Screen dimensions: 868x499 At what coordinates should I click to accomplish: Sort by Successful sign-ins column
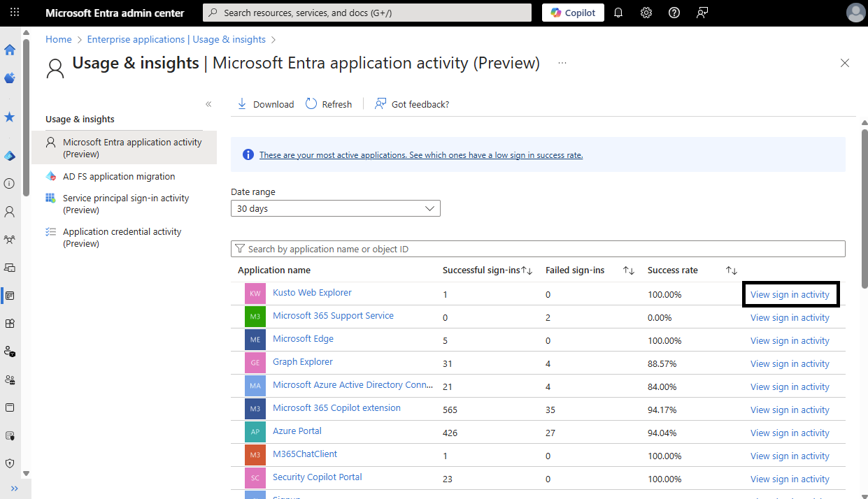click(527, 270)
